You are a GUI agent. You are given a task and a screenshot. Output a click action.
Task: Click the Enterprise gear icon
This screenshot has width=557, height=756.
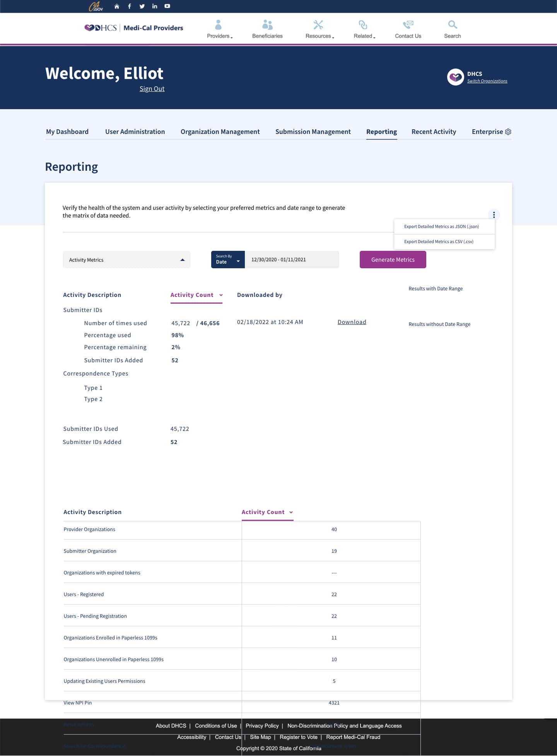(x=508, y=132)
